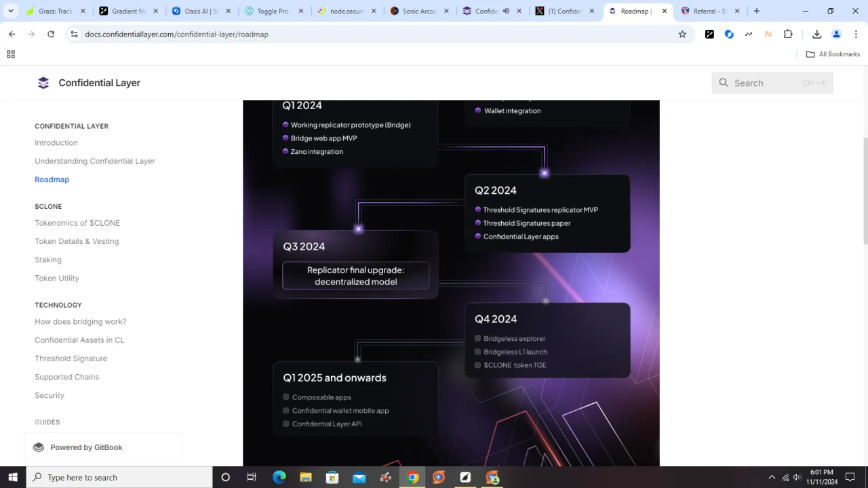Click the page vertical scrollbar thumb
The width and height of the screenshot is (868, 488).
[x=865, y=190]
